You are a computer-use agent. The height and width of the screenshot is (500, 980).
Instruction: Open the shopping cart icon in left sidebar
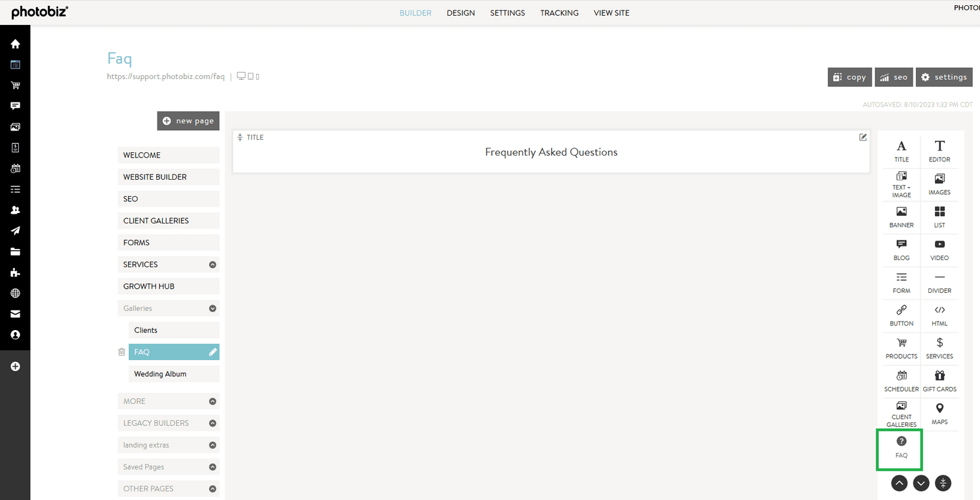pyautogui.click(x=15, y=85)
